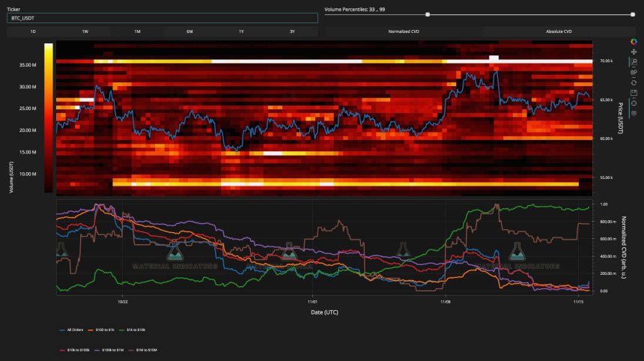The width and height of the screenshot is (644, 361).
Task: Click the Bokeh logo icon
Action: point(634,42)
